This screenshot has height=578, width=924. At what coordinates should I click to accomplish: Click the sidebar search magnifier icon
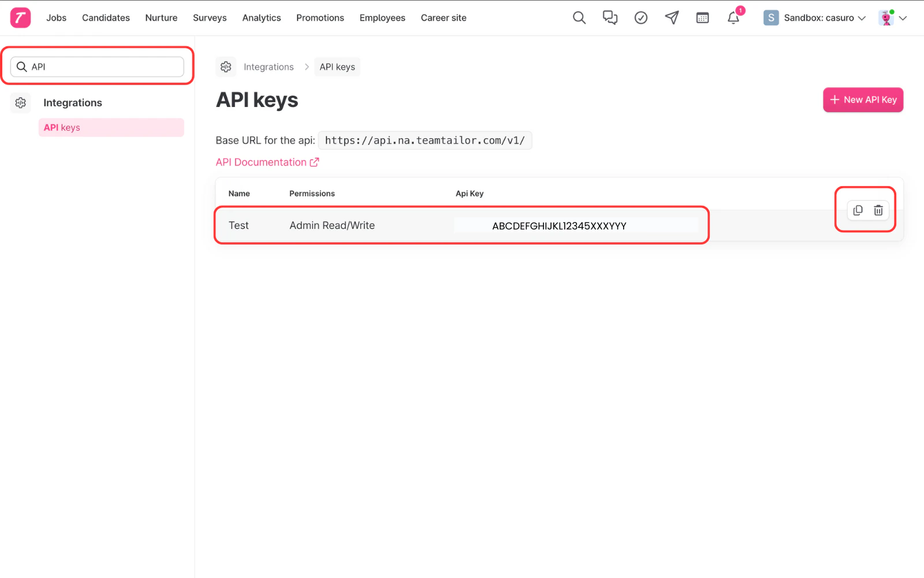coord(21,66)
